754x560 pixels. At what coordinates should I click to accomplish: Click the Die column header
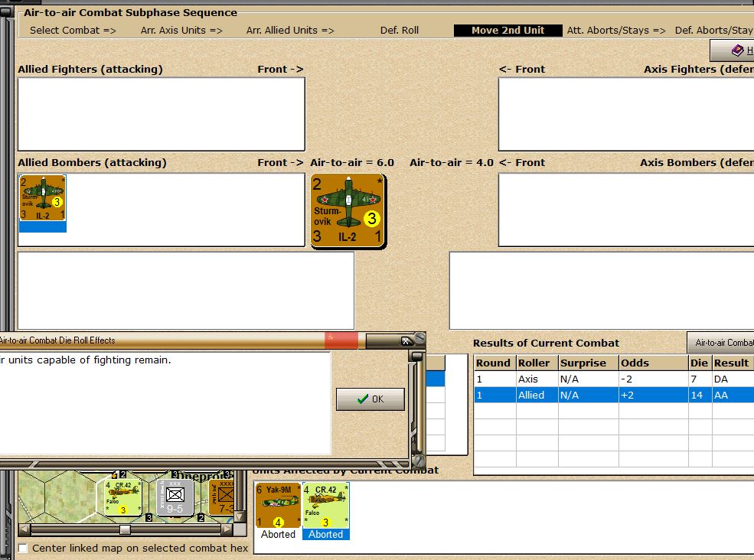(700, 363)
